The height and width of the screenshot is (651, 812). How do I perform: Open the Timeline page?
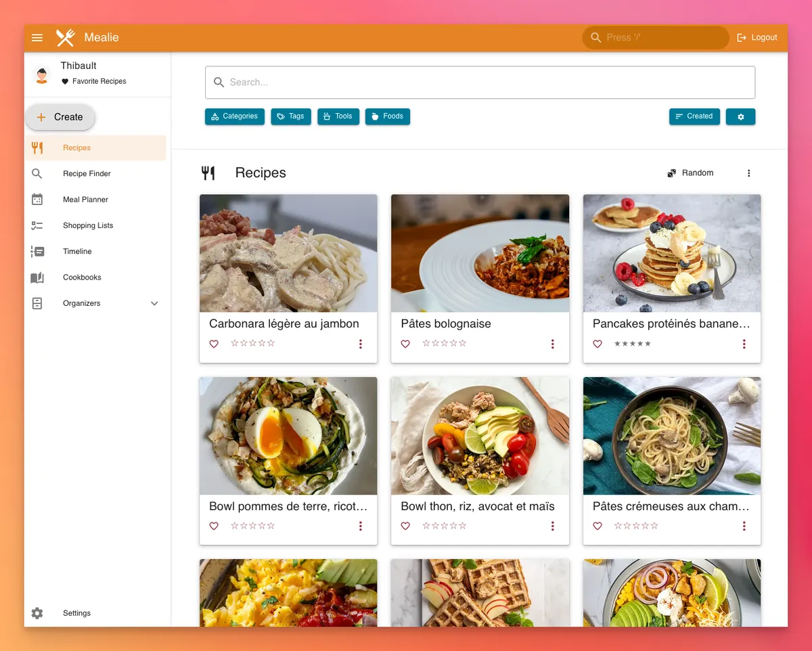(95, 252)
